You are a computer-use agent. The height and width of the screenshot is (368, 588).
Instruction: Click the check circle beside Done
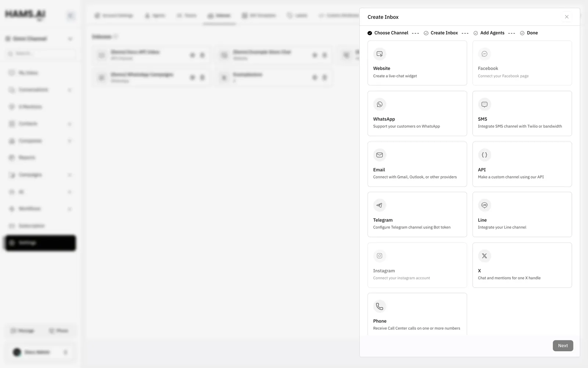pos(522,33)
